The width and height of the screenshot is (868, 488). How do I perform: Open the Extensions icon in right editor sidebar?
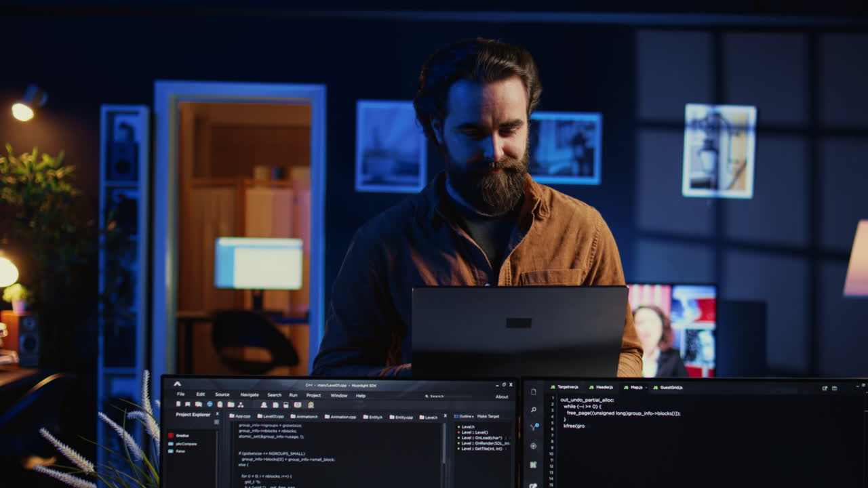(534, 464)
